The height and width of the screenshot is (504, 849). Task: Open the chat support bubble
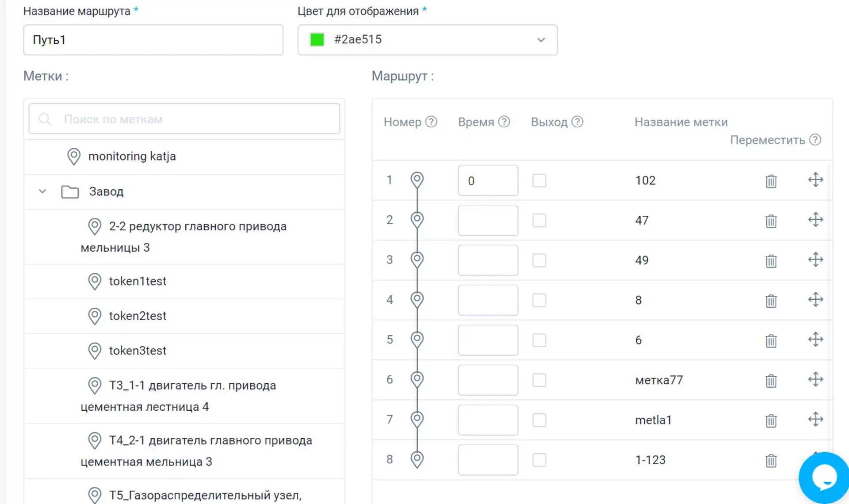[823, 477]
